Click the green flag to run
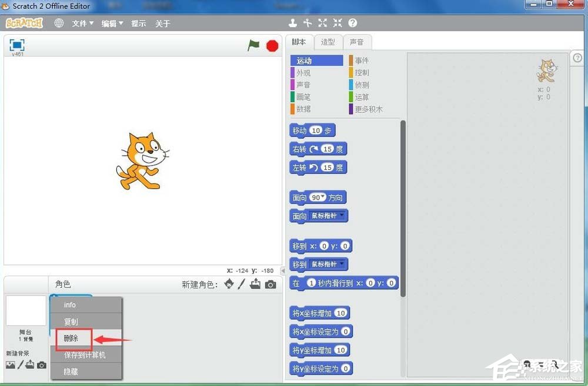Viewport: 588px width, 386px height. (x=254, y=45)
